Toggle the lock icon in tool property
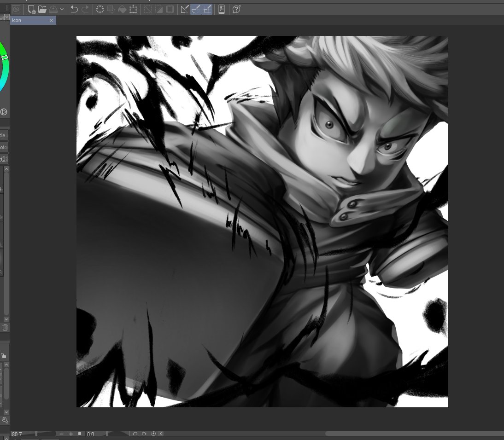 [x=4, y=355]
